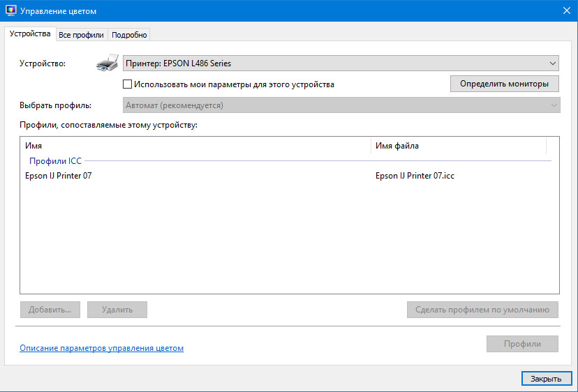This screenshot has width=578, height=392.
Task: Open the "Все профили" tab
Action: pyautogui.click(x=81, y=35)
